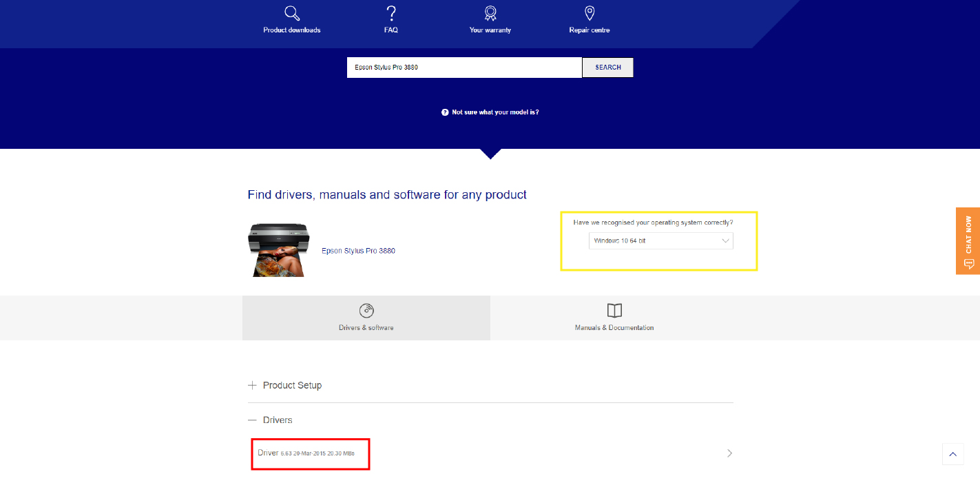
Task: Click the help icon beside model question
Action: (x=445, y=112)
